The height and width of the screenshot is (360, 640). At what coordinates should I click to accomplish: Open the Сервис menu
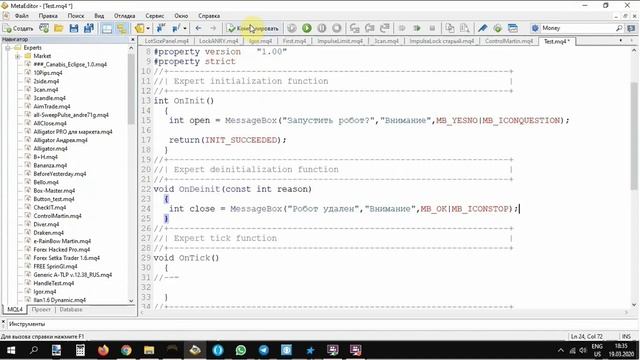tap(155, 16)
